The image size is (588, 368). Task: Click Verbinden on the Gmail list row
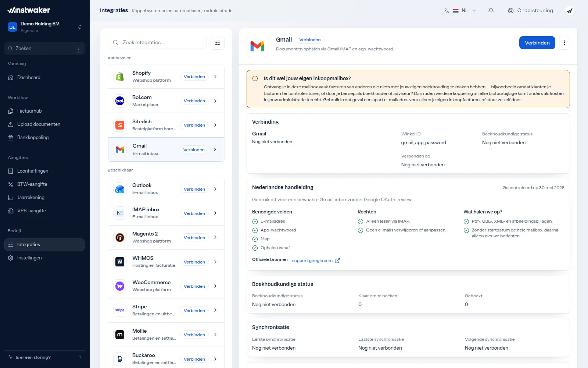pyautogui.click(x=194, y=150)
